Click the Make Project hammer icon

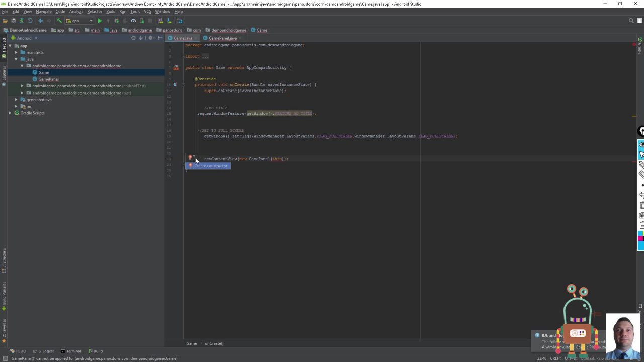[59, 21]
